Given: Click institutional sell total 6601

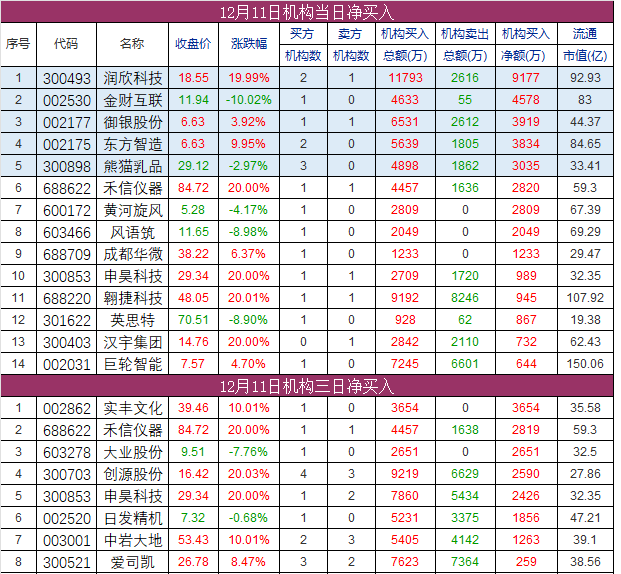Looking at the screenshot, I should tap(465, 364).
